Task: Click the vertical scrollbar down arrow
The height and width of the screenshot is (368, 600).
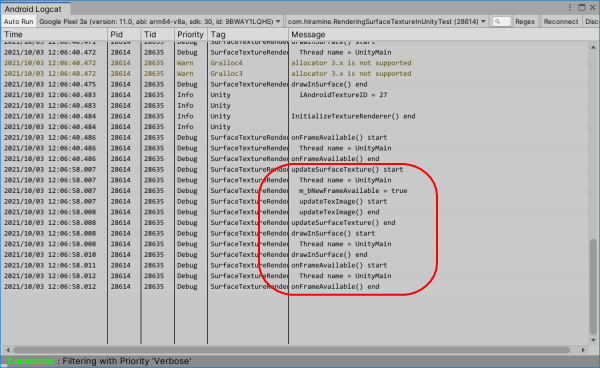Action: pyautogui.click(x=593, y=340)
